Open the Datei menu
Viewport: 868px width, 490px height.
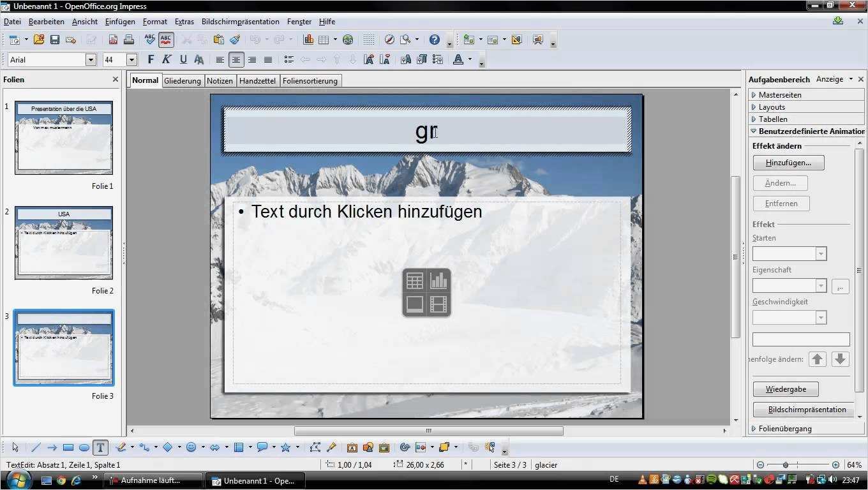12,22
